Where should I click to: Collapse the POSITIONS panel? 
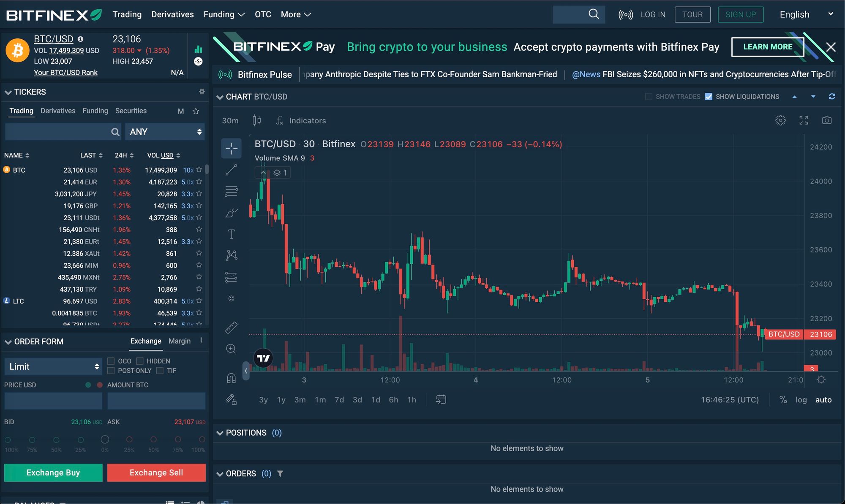[220, 433]
